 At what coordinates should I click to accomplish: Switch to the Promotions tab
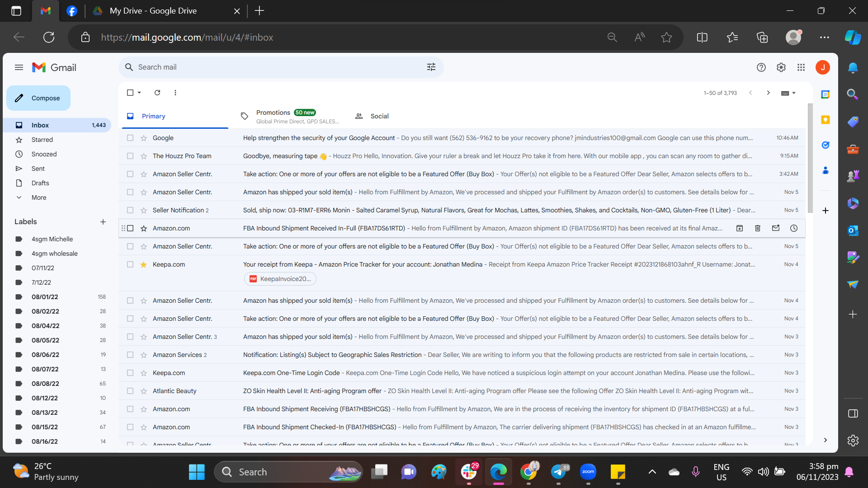point(289,116)
